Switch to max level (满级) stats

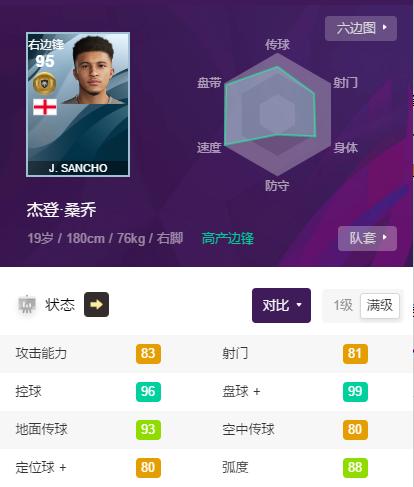pyautogui.click(x=380, y=305)
